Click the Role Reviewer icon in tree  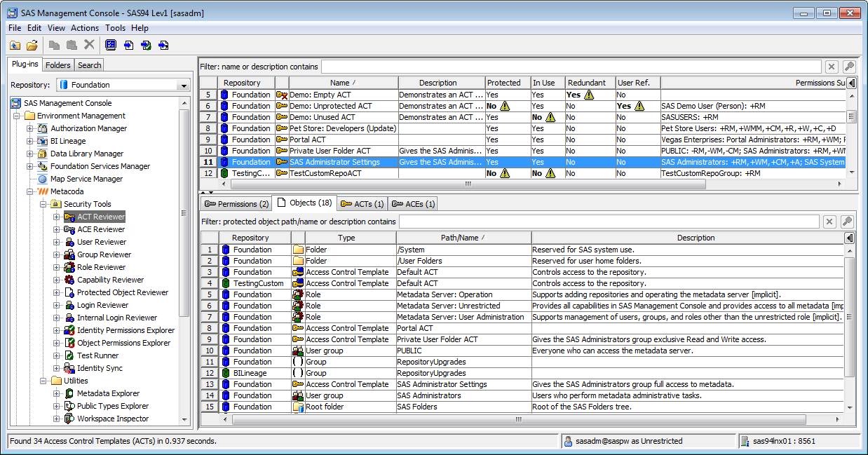(x=69, y=267)
